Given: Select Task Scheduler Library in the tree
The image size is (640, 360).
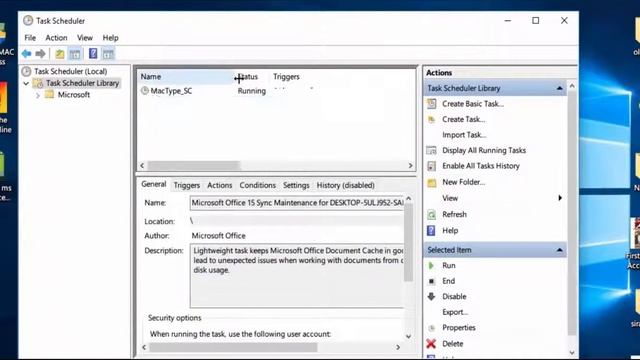Looking at the screenshot, I should pyautogui.click(x=82, y=83).
